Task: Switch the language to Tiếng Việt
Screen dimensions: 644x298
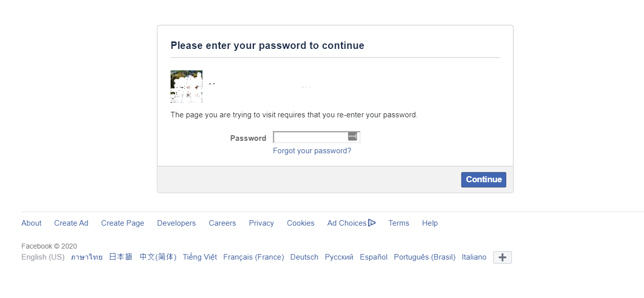Action: pyautogui.click(x=200, y=257)
